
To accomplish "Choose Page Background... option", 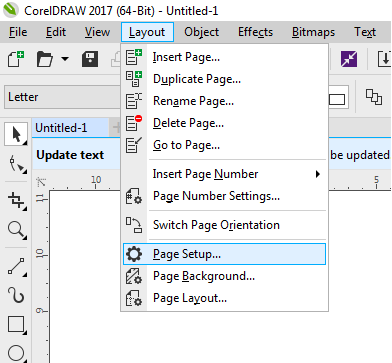I will pyautogui.click(x=224, y=276).
